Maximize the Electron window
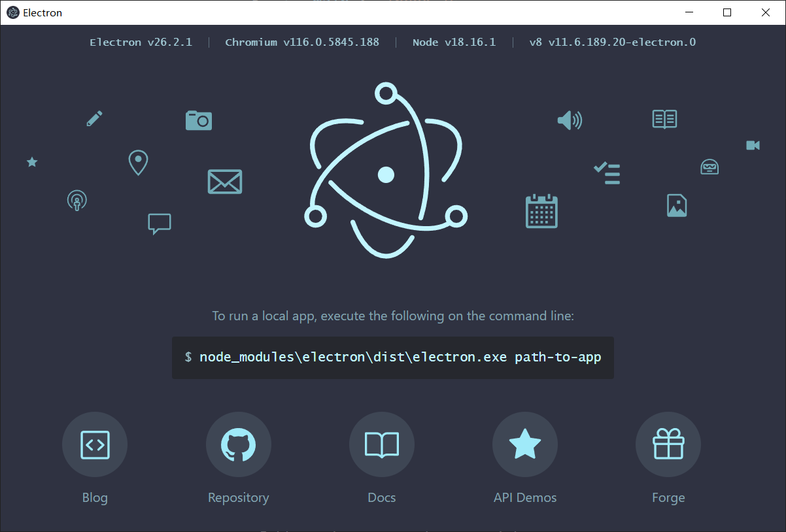The image size is (786, 532). 727,12
